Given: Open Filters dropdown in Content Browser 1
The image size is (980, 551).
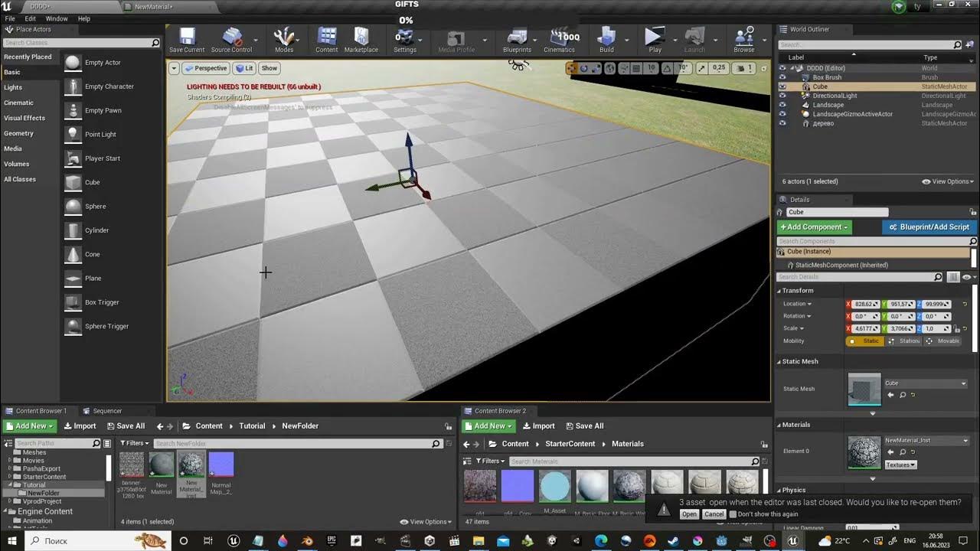Looking at the screenshot, I should tap(134, 443).
